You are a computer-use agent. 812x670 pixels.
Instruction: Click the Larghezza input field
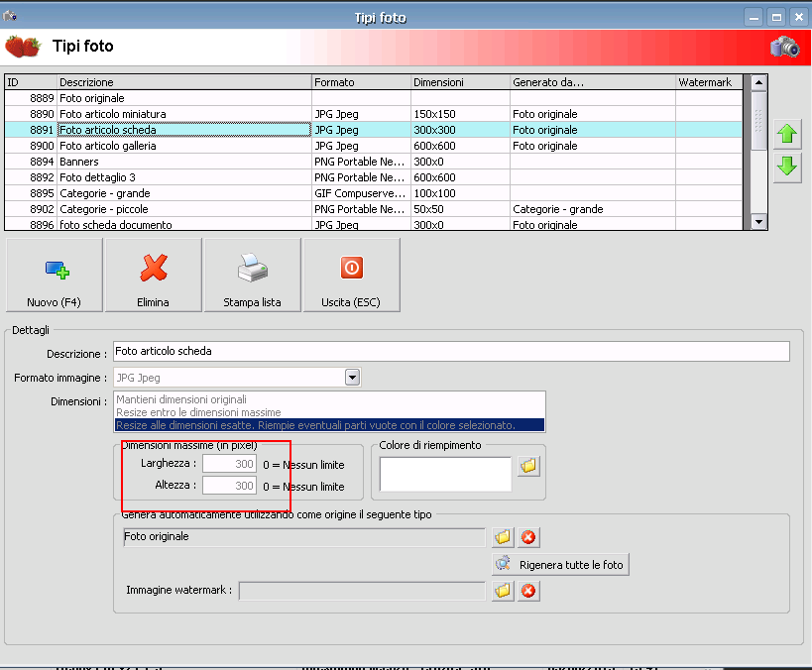tap(229, 464)
